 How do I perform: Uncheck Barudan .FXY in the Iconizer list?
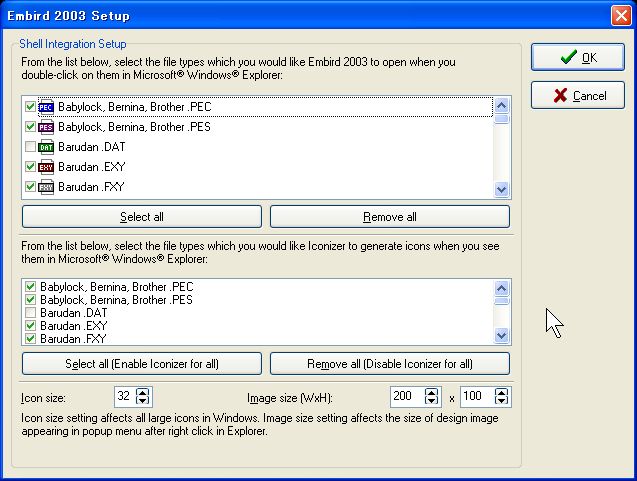tap(30, 338)
